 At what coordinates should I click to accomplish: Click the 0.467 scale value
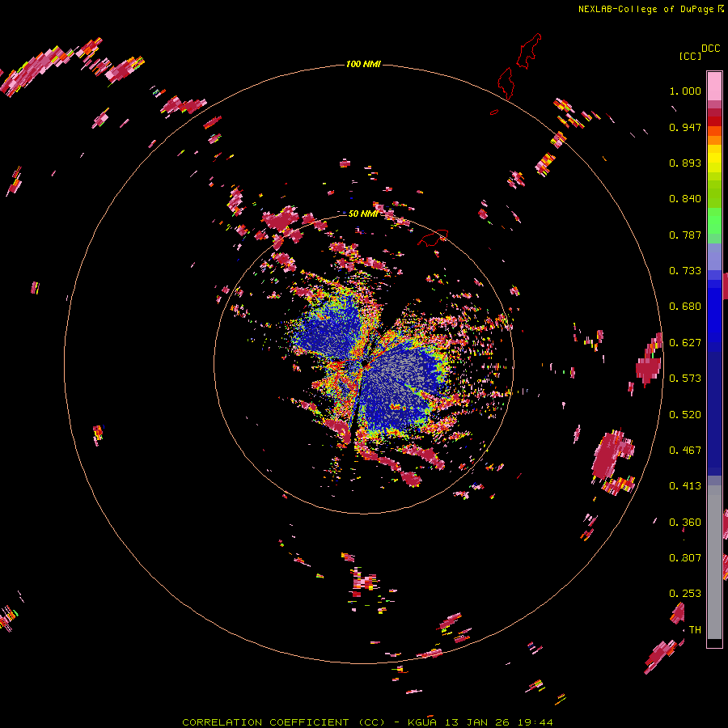685,451
